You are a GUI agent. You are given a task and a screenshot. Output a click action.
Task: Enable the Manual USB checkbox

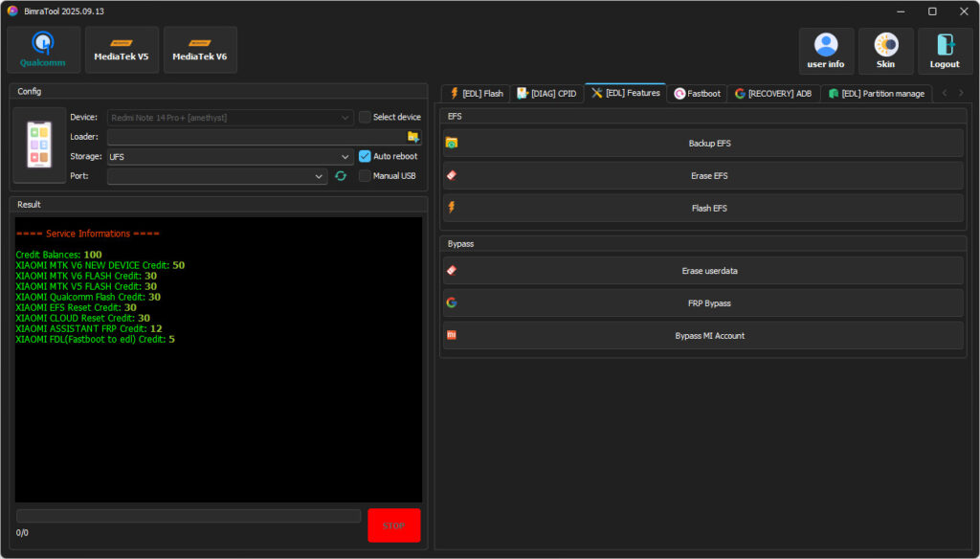click(x=365, y=176)
